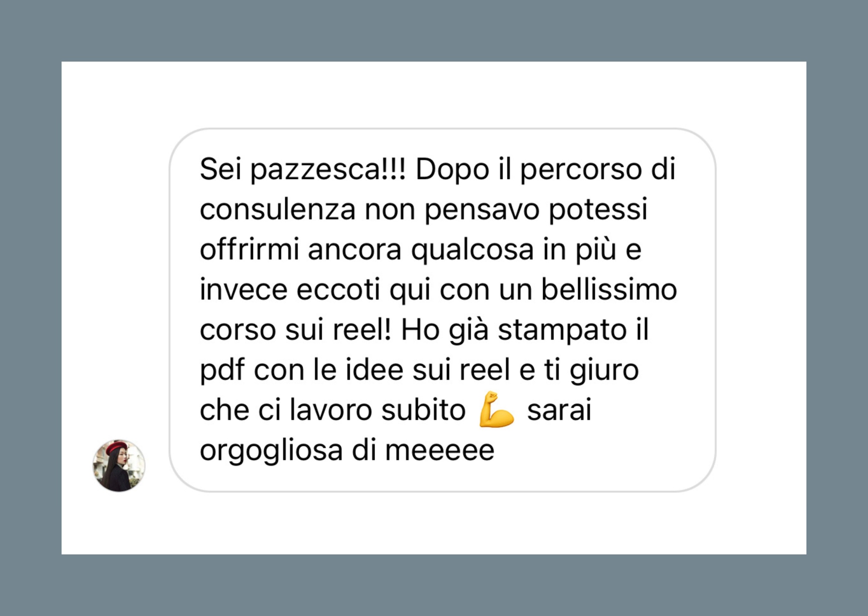868x616 pixels.
Task: Click on the word "bellissimo"
Action: [x=609, y=290]
